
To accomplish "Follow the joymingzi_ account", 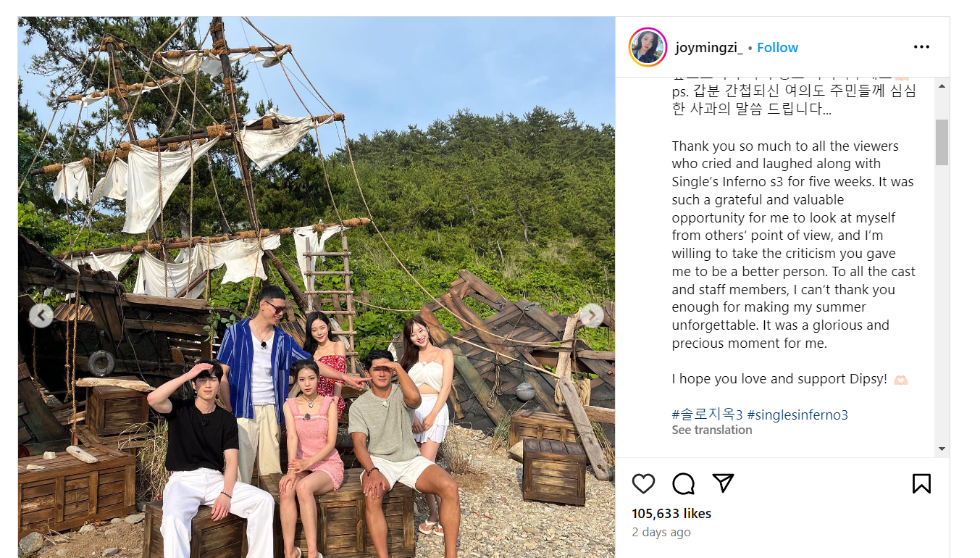I will (777, 48).
